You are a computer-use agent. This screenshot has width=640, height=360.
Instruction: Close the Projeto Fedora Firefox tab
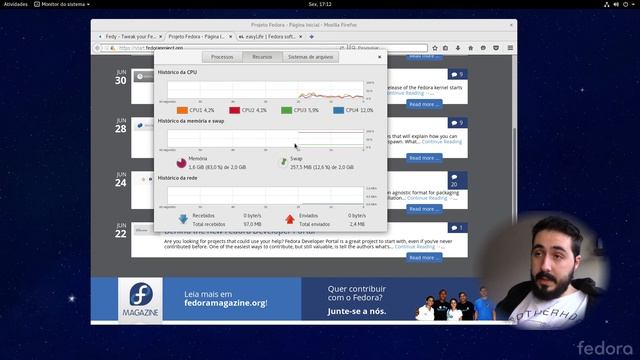tap(231, 37)
